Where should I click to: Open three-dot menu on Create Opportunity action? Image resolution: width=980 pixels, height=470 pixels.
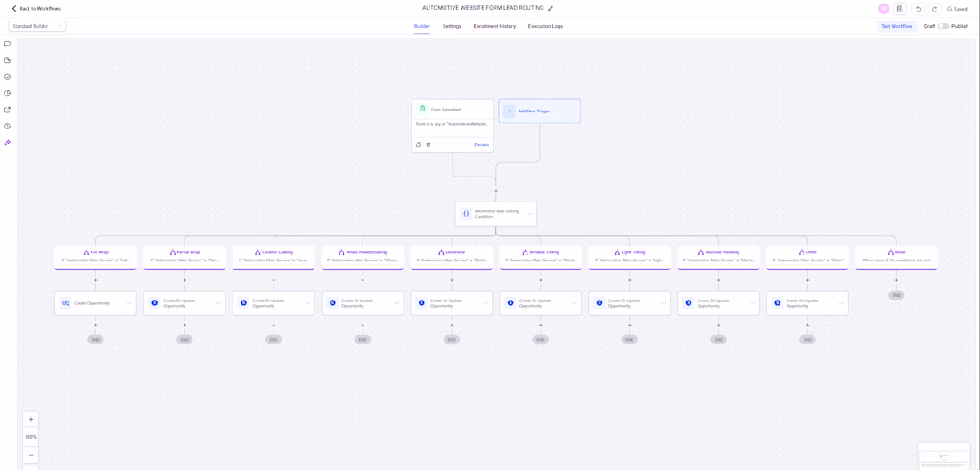tap(129, 303)
